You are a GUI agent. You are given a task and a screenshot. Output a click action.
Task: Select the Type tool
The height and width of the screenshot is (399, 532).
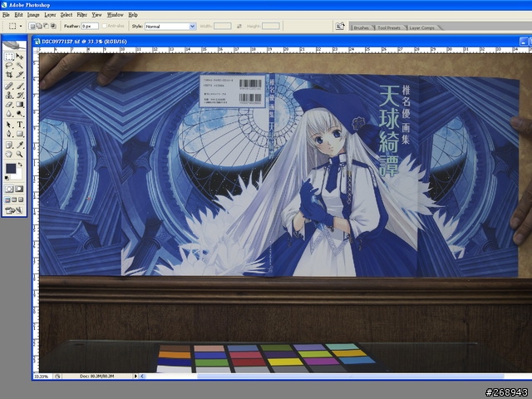(x=20, y=125)
